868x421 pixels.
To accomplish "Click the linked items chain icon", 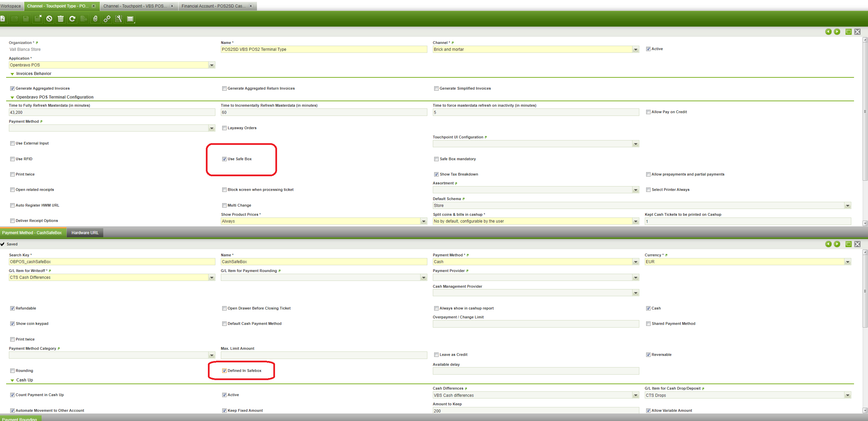I will click(107, 19).
